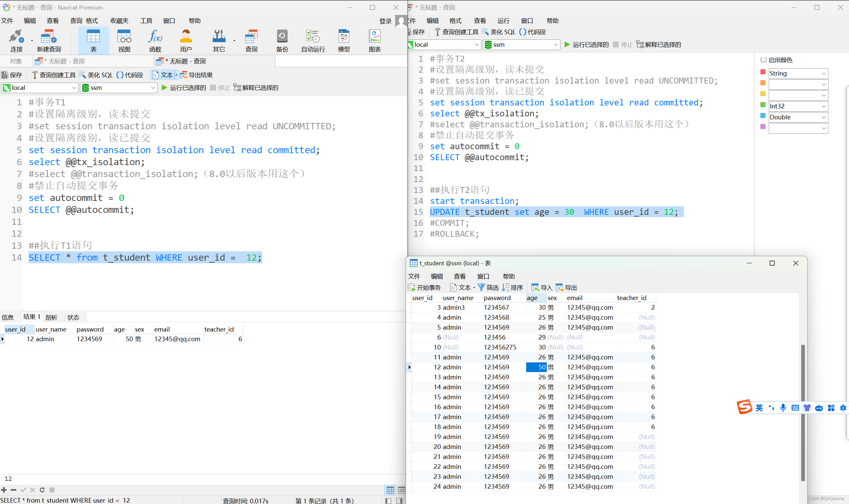
Task: Enable the 启用颜色 checkbox
Action: click(763, 60)
